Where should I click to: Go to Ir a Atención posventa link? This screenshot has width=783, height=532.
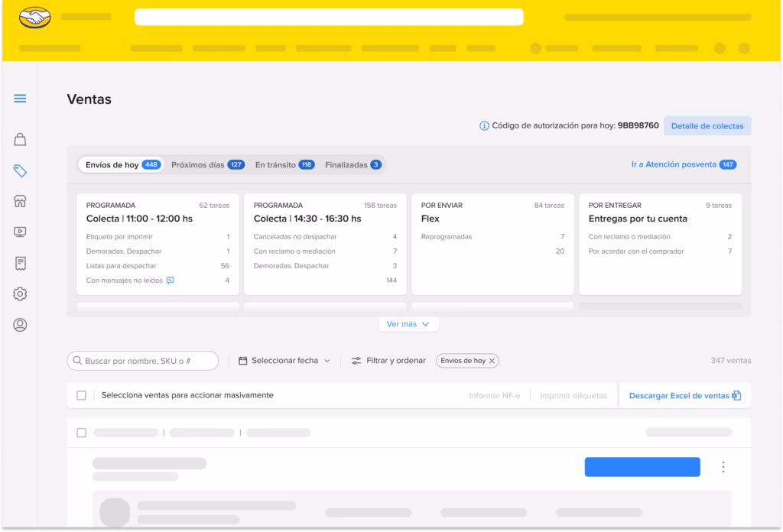pyautogui.click(x=684, y=164)
